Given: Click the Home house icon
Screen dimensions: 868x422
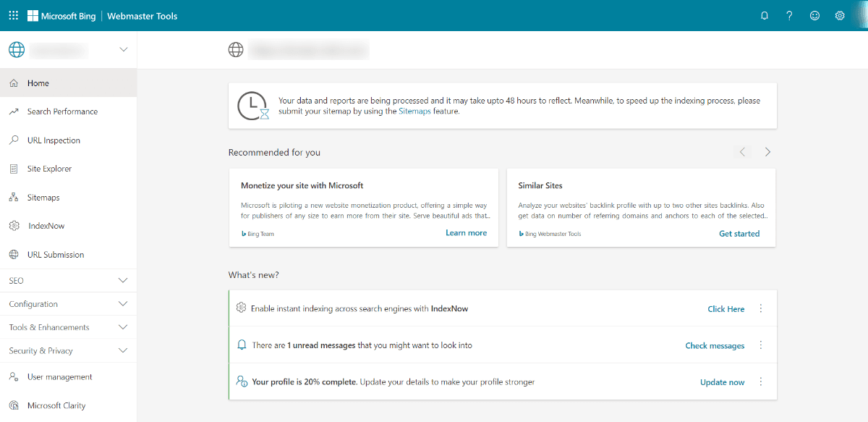Looking at the screenshot, I should pyautogui.click(x=14, y=83).
